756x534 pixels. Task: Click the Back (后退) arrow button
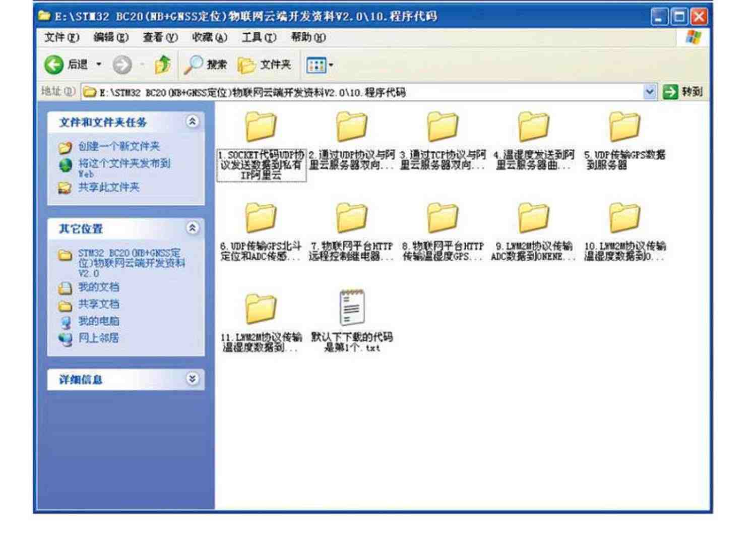[x=54, y=65]
